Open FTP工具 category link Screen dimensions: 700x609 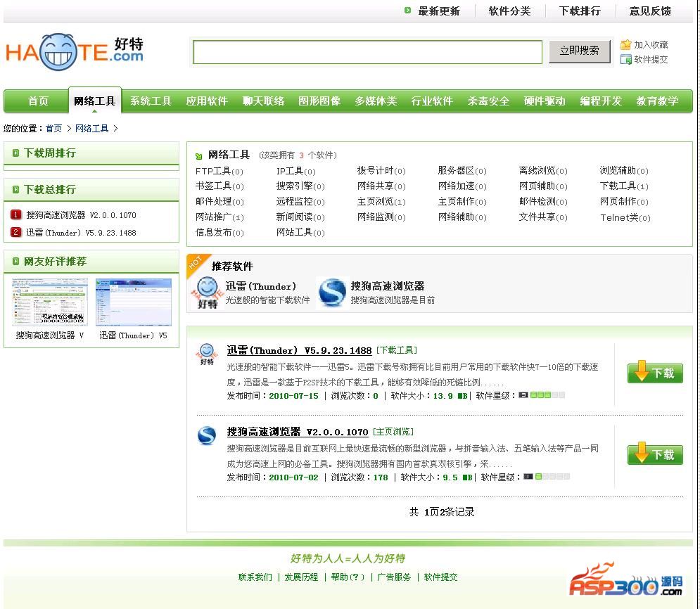(x=219, y=171)
